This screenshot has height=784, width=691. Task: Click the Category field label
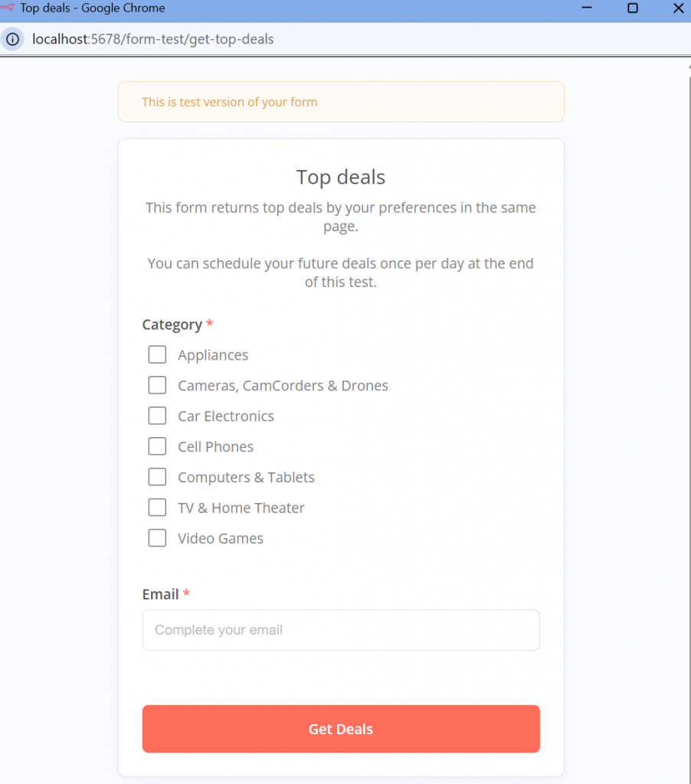pyautogui.click(x=172, y=324)
